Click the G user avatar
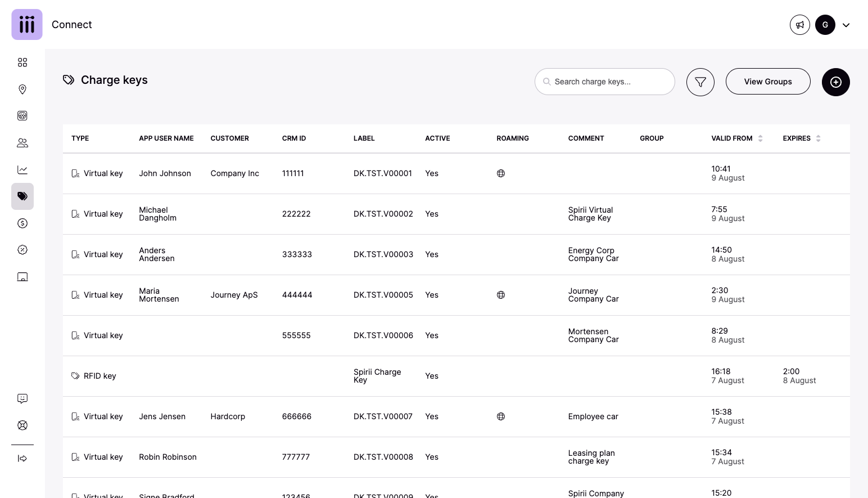 tap(825, 25)
